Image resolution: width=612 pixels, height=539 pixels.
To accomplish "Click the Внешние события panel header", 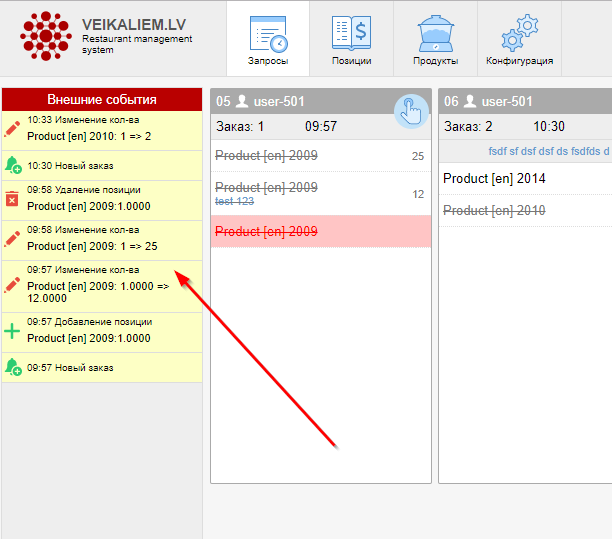I will pyautogui.click(x=101, y=99).
